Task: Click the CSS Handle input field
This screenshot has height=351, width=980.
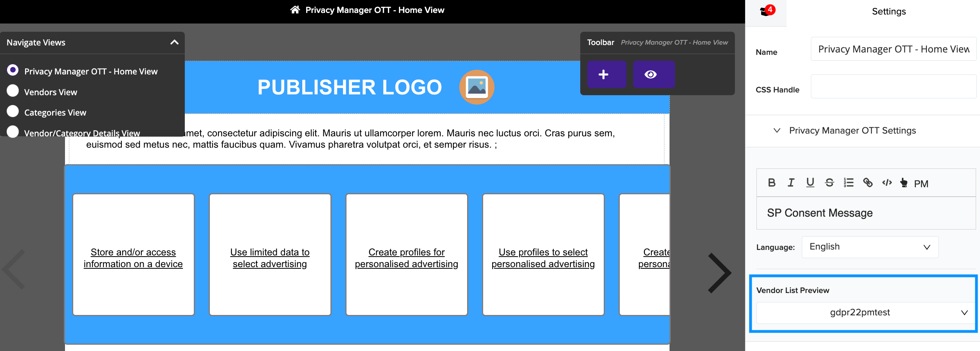Action: [893, 87]
